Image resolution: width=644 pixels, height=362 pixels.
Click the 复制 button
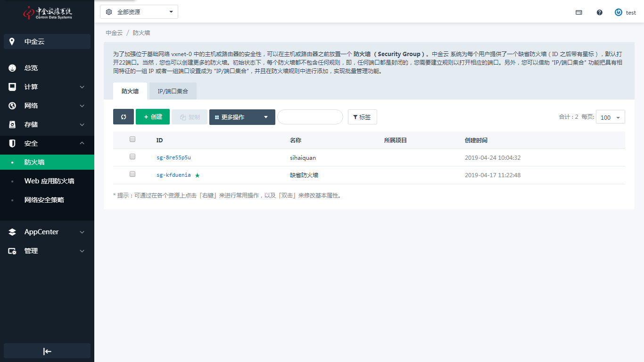(190, 117)
